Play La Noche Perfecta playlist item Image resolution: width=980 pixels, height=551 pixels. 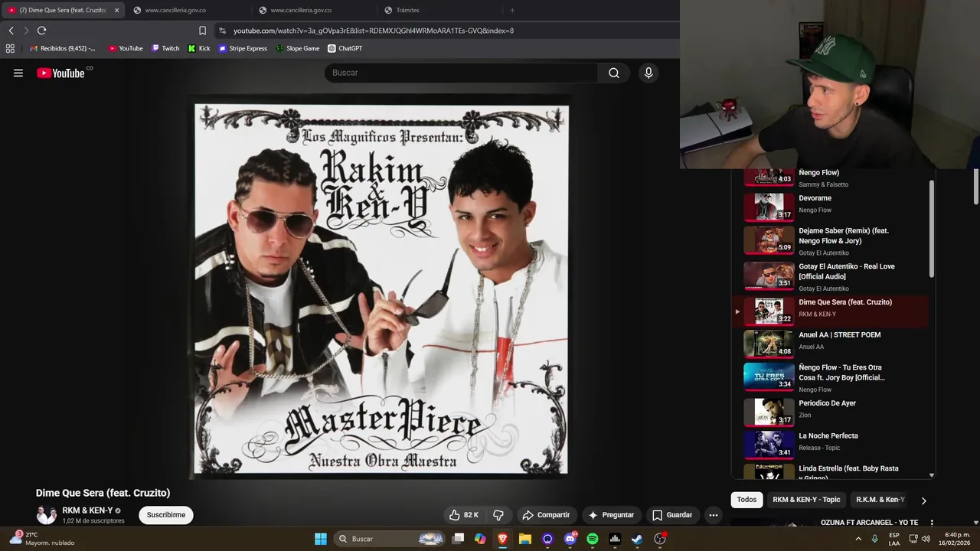pos(831,445)
